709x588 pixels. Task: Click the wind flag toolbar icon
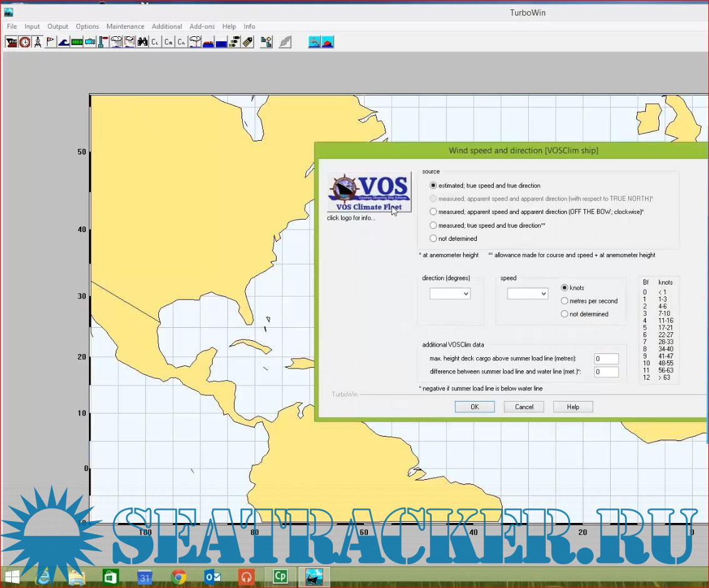(51, 43)
